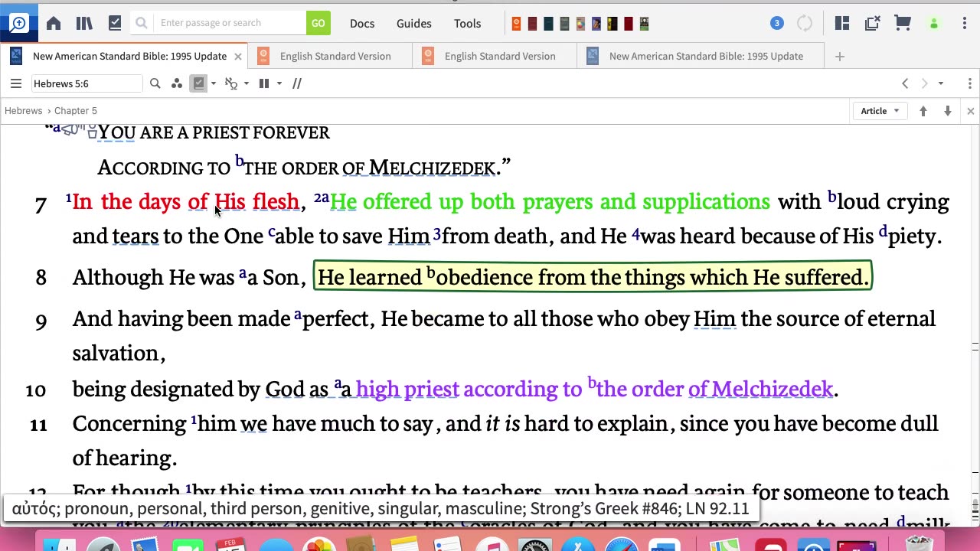Image resolution: width=980 pixels, height=551 pixels.
Task: Click the magnifier icon in the command box
Action: pos(142,23)
